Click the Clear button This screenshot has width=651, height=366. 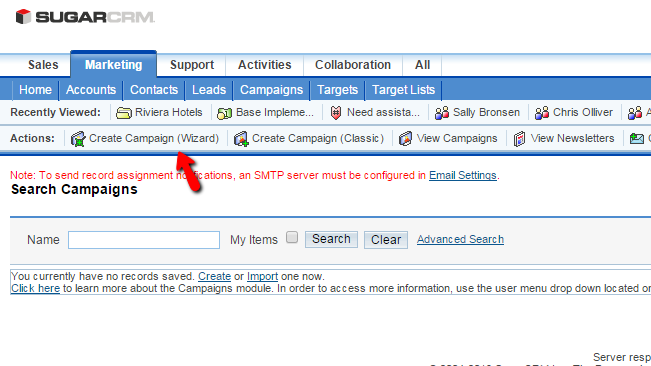tap(386, 240)
